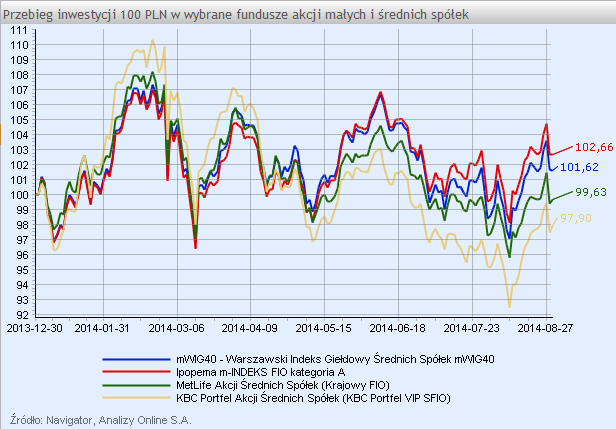Click the yellow KBC Portfel legend line swatch
The height and width of the screenshot is (429, 616).
[137, 398]
